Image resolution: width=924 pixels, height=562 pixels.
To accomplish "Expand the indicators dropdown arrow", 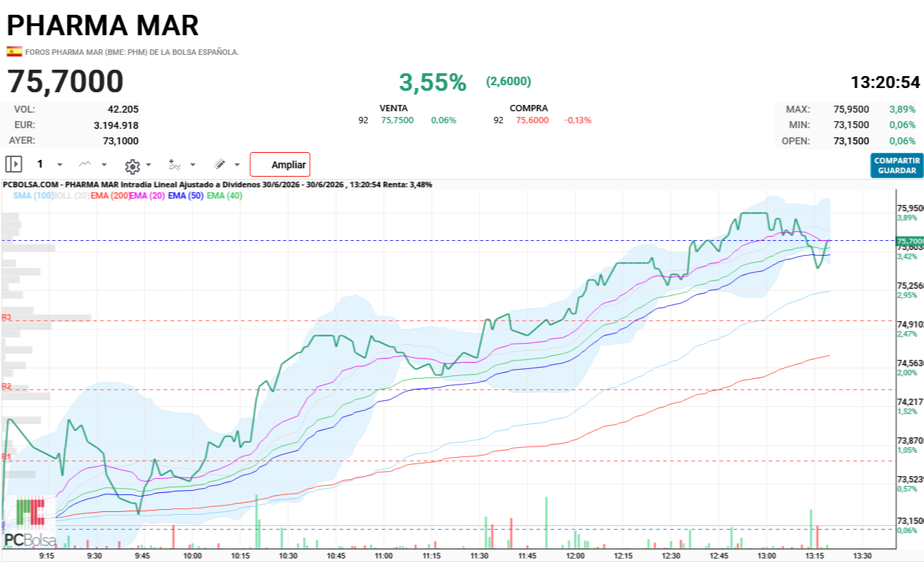I will [x=193, y=165].
